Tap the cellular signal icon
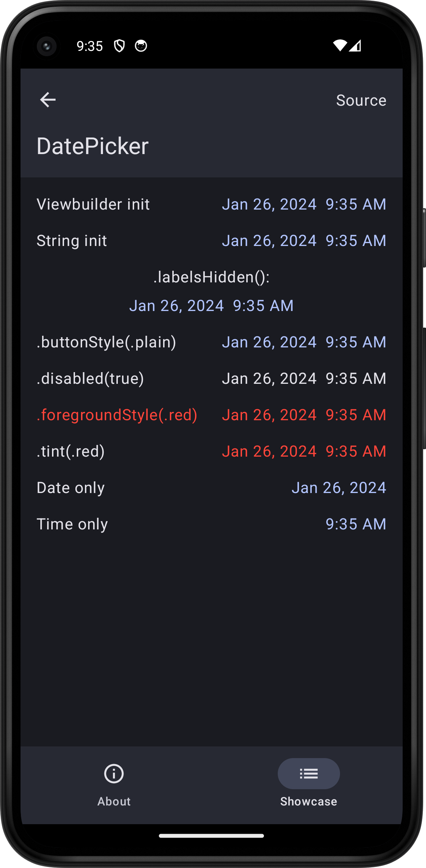The width and height of the screenshot is (426, 868). pyautogui.click(x=356, y=46)
